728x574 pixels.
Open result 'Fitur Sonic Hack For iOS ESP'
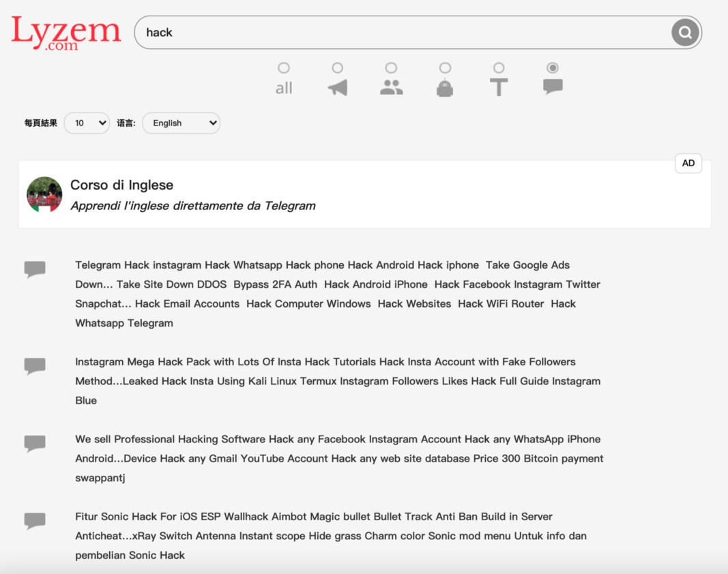click(x=331, y=536)
